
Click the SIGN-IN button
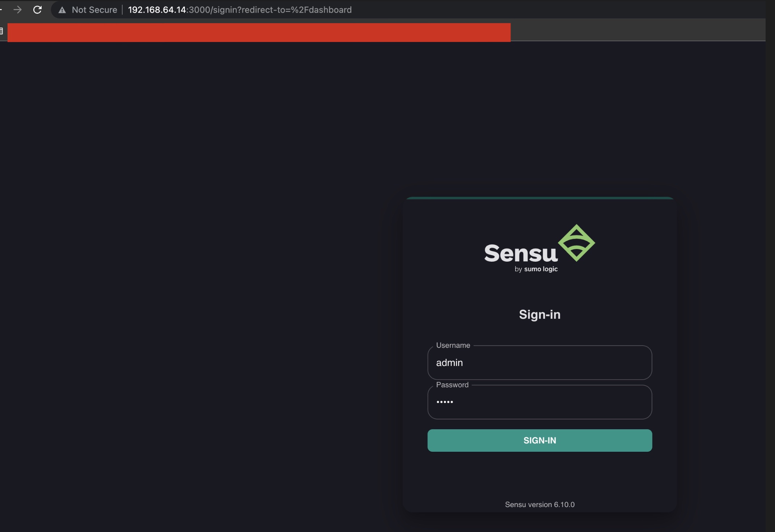(x=539, y=440)
